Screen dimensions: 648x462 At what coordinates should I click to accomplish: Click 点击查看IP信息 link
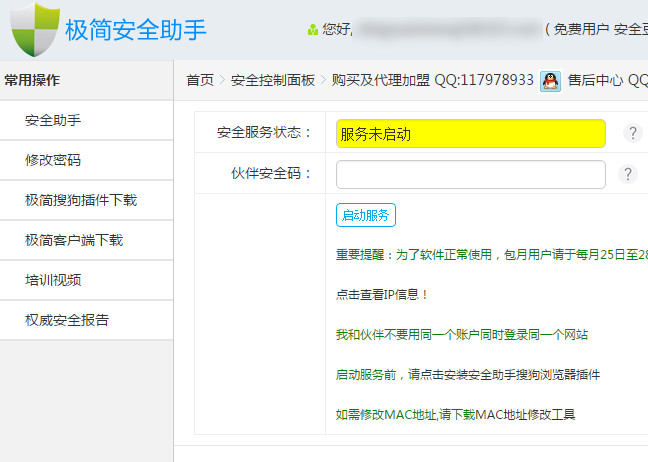(382, 295)
